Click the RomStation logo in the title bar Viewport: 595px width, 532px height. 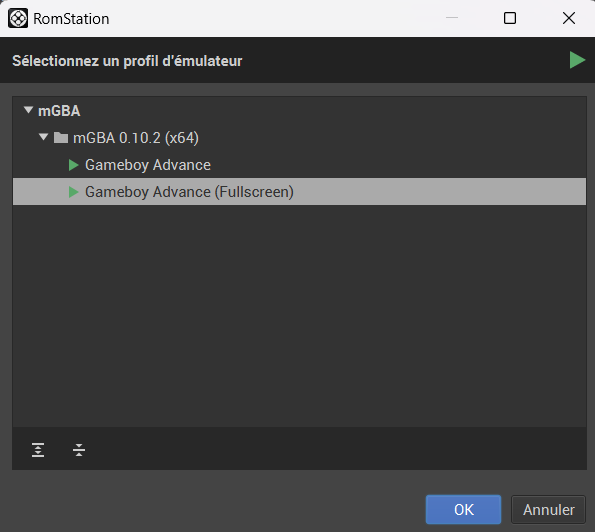point(18,18)
